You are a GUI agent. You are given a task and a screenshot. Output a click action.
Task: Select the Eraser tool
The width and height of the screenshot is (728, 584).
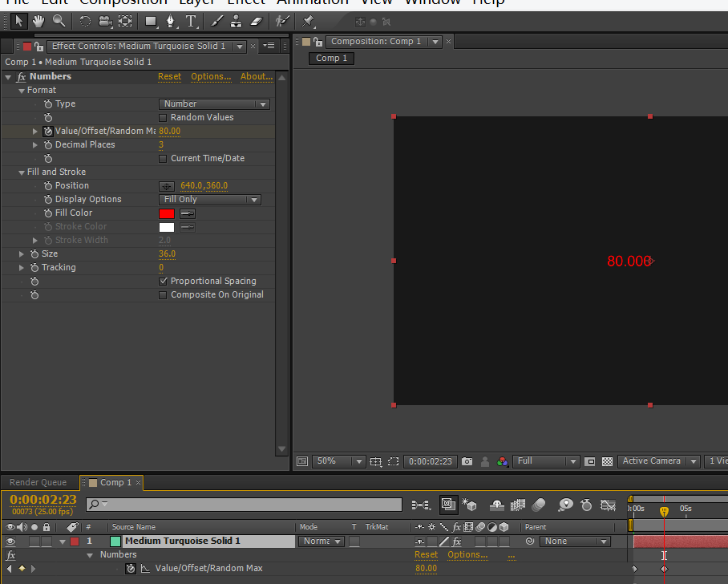coord(257,21)
